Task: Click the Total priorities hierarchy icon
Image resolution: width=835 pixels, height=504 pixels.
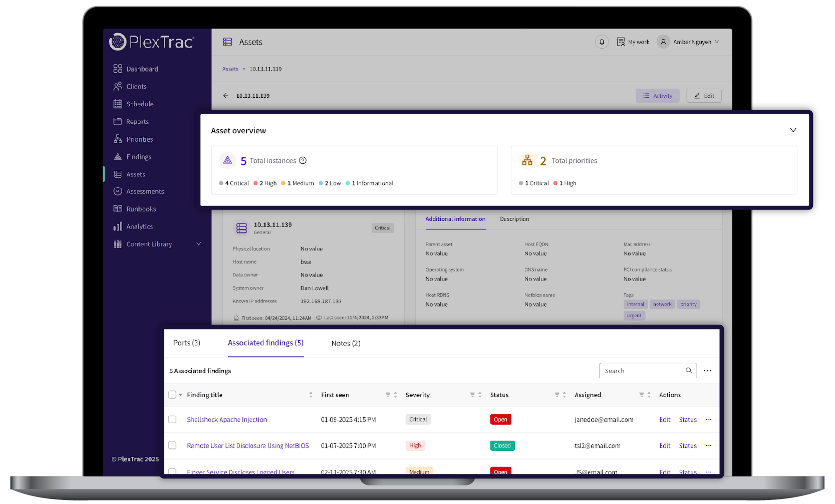Action: click(x=527, y=160)
